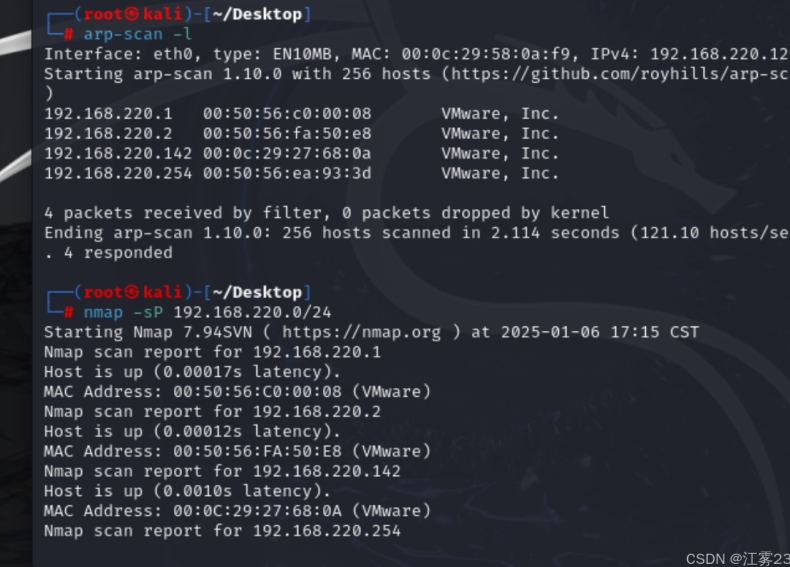The width and height of the screenshot is (790, 567).
Task: Click the 'nmap -sP 192.168.220.0/24' command
Action: [207, 312]
